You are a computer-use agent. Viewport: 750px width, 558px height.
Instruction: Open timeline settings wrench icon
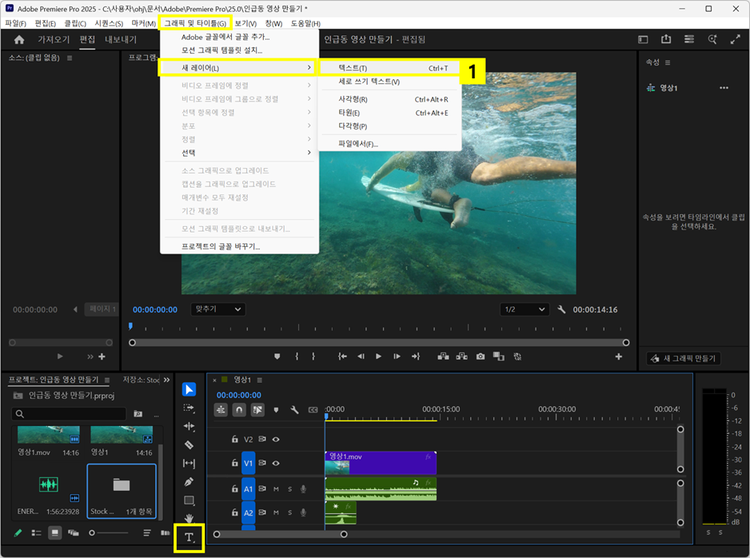coord(294,410)
